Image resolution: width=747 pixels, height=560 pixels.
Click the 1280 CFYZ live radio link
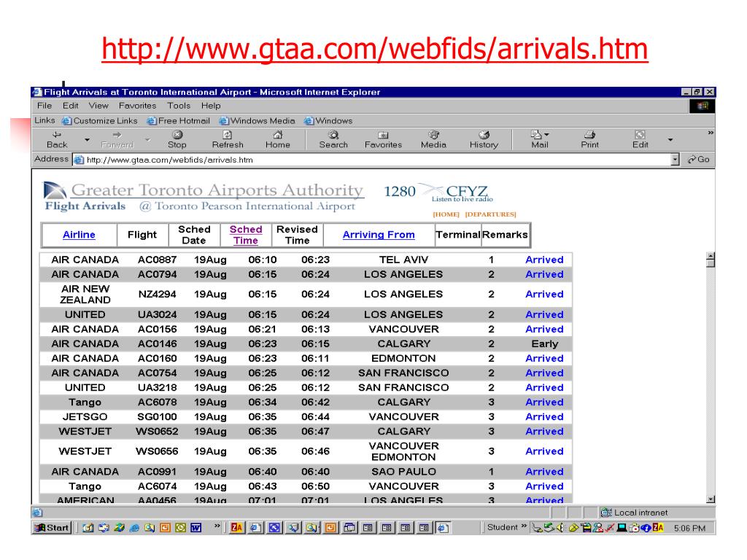438,192
